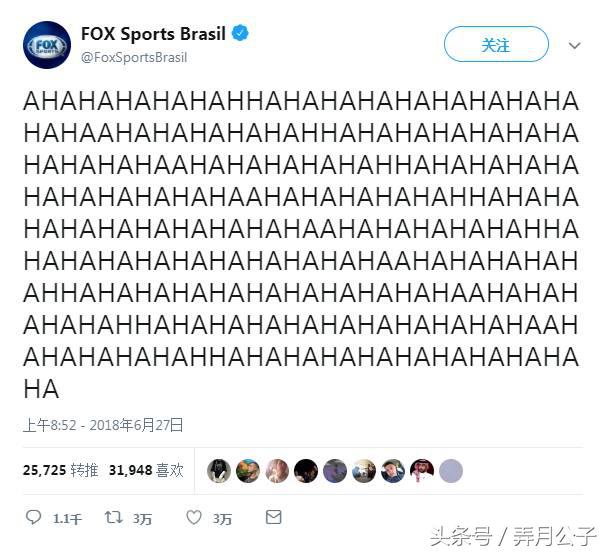Like the tweet with the heart icon

(x=194, y=518)
